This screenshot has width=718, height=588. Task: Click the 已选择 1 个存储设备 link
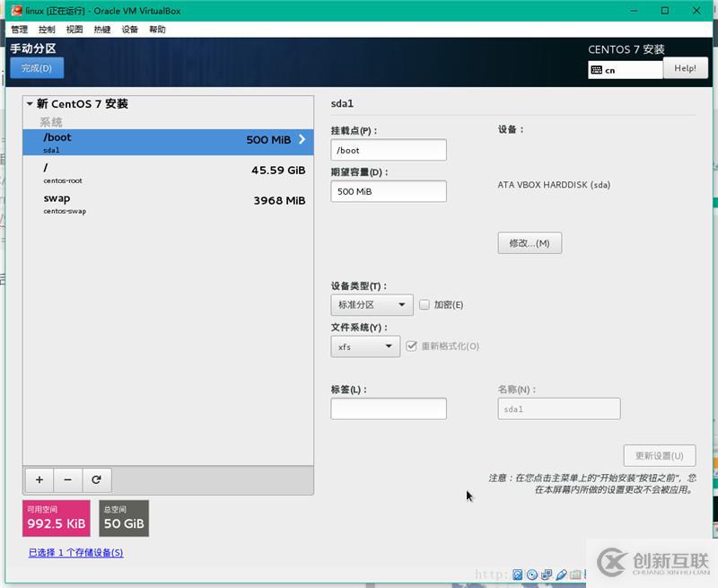[x=75, y=553]
